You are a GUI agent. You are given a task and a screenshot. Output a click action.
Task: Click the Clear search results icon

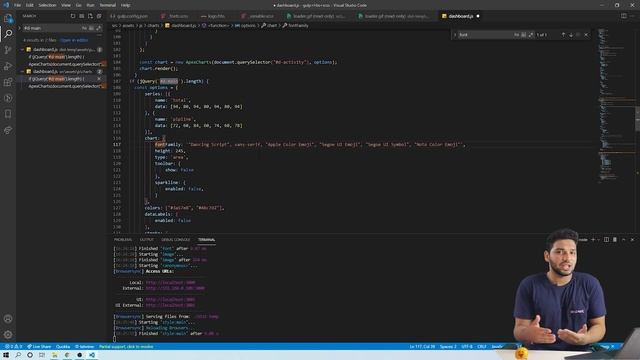[x=82, y=16]
